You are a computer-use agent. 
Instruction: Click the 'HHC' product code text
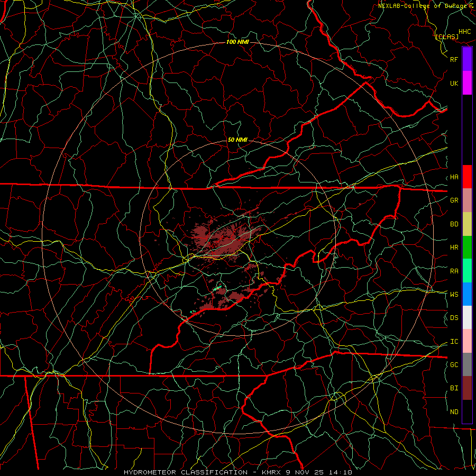point(465,32)
